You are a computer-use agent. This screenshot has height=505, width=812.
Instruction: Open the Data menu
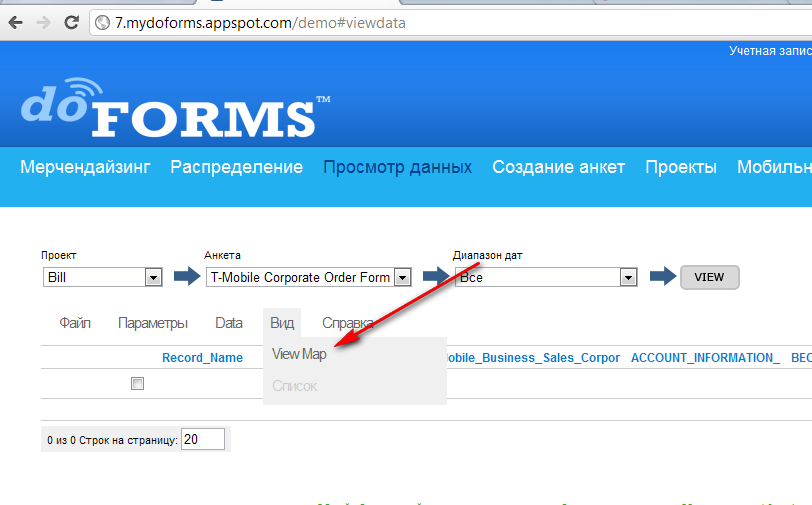tap(229, 323)
